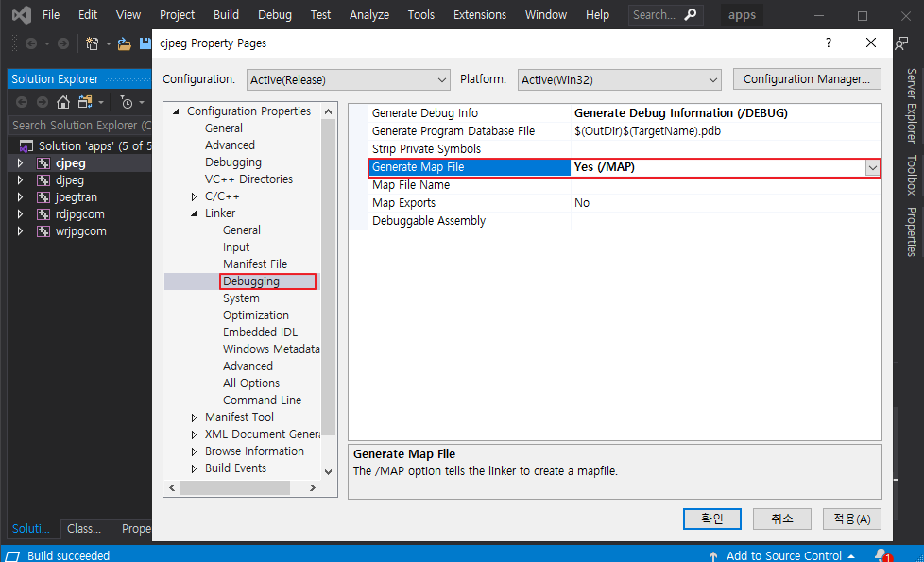Screen dimensions: 924x562
Task: Expand the XML Document Generator node
Action: click(194, 434)
